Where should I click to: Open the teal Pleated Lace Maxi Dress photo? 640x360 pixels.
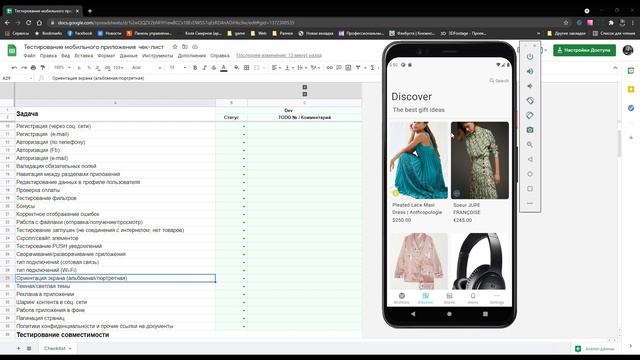pos(419,160)
